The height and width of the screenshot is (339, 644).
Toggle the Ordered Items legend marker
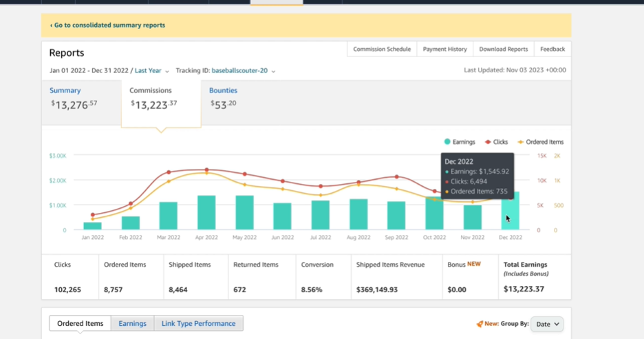(x=521, y=142)
